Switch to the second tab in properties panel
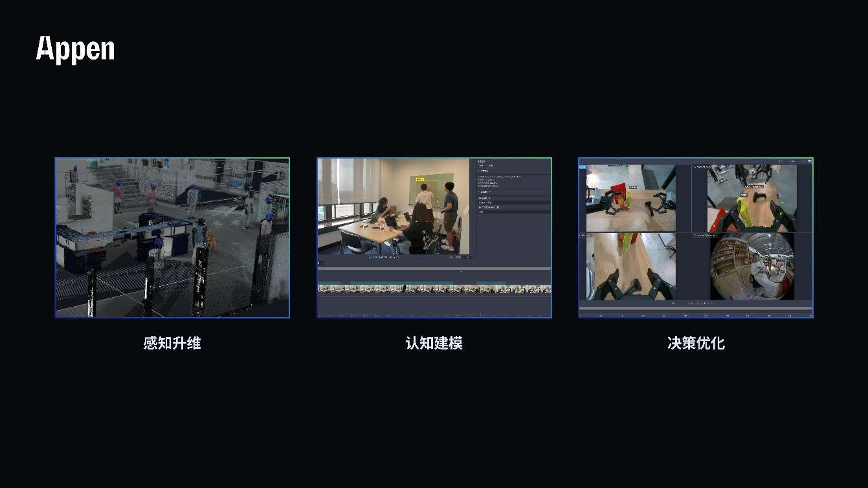The height and width of the screenshot is (488, 868). [491, 166]
